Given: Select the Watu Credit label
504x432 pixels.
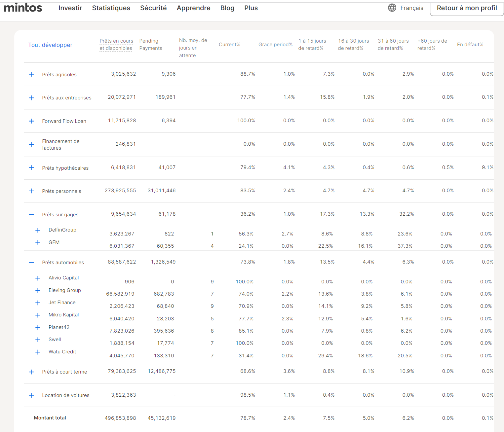Looking at the screenshot, I should (x=62, y=352).
